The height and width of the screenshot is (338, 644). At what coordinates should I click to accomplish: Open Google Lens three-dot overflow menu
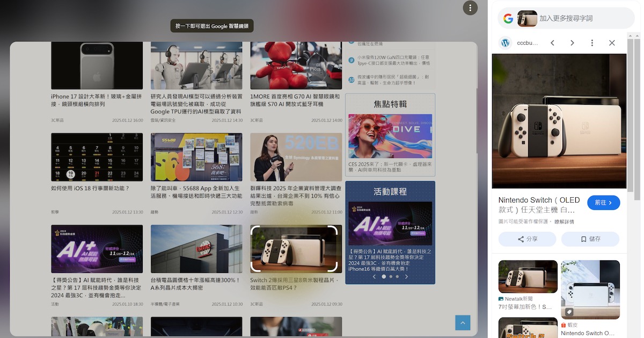tap(470, 8)
